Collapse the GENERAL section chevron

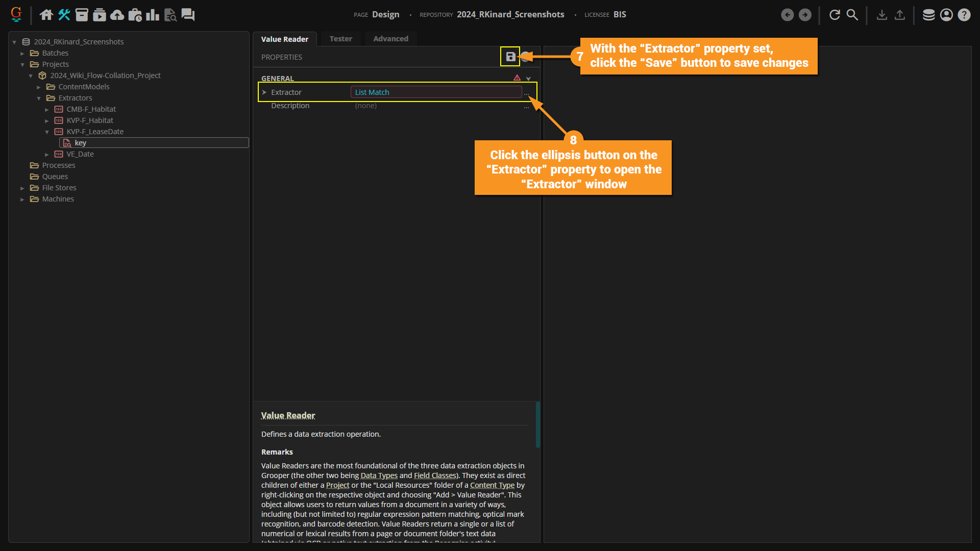coord(528,79)
